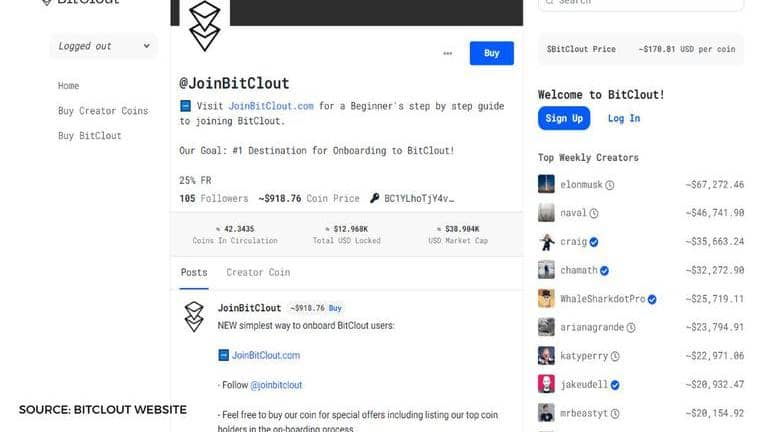Viewport: 768px width, 432px height.
Task: Open Buy Creator Coins in sidebar
Action: (103, 111)
